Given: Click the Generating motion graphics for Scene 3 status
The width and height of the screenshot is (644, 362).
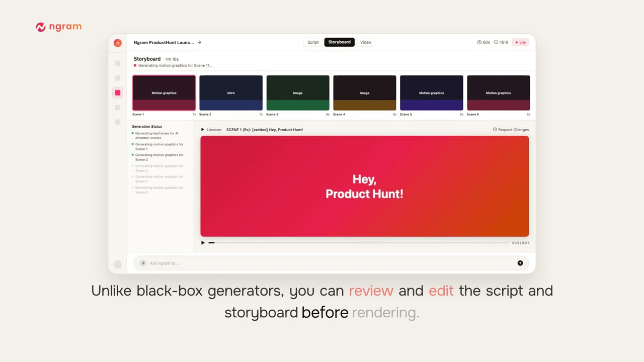Looking at the screenshot, I should pos(158,168).
